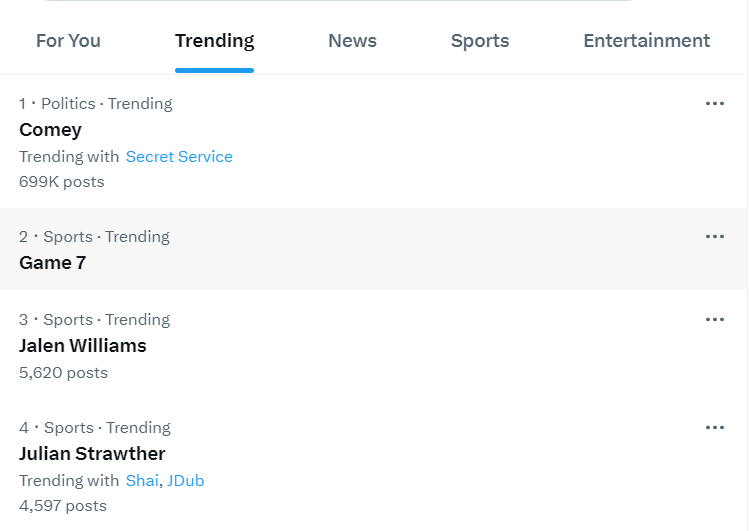Viewport: 749px width, 531px height.
Task: Switch to the Entertainment tab
Action: [646, 41]
